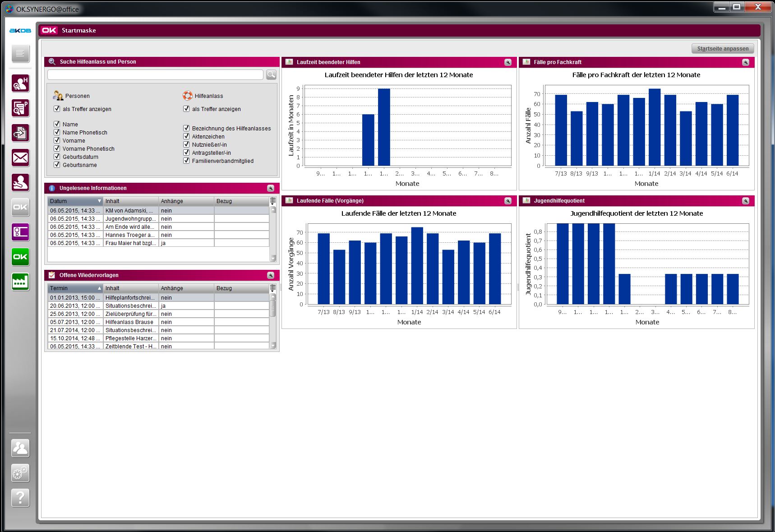Click the two-person users icon in sidebar
This screenshot has width=775, height=532.
pos(20,448)
